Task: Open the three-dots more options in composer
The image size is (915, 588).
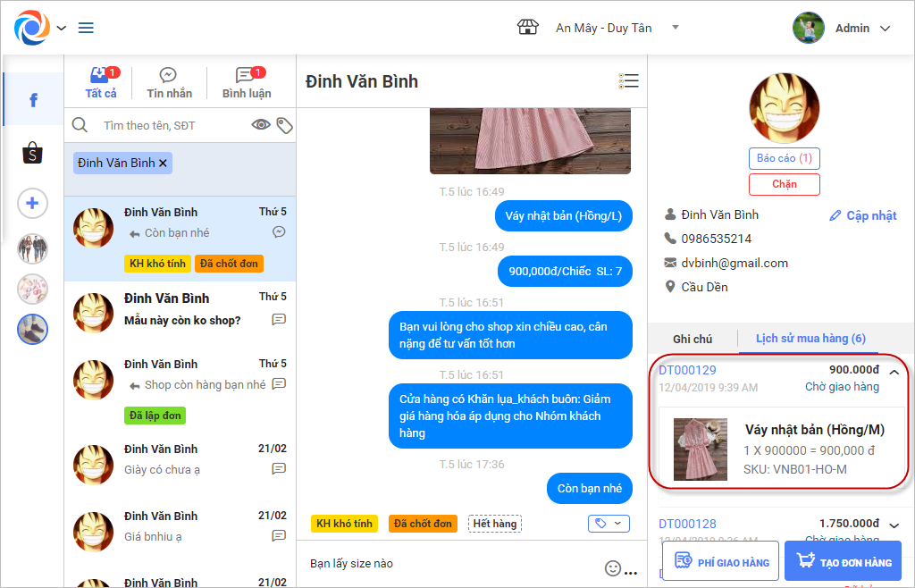Action: click(x=631, y=573)
